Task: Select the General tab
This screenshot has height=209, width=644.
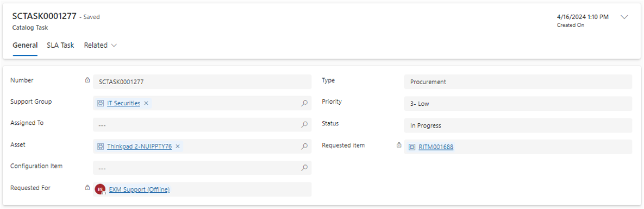Action: pos(25,45)
